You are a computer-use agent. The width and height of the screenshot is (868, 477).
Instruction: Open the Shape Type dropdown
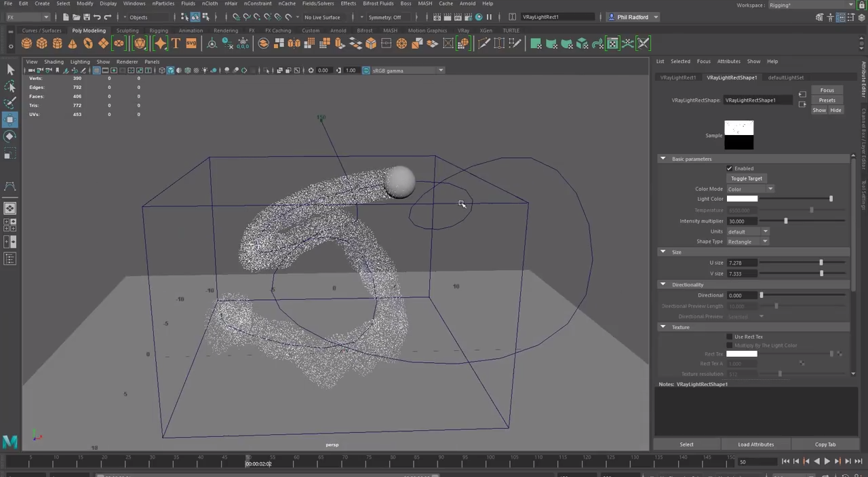(x=765, y=242)
